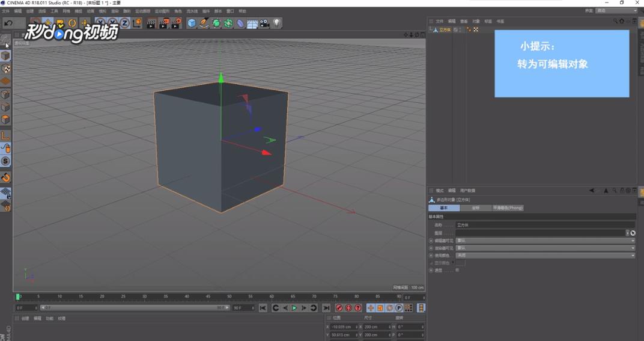The height and width of the screenshot is (341, 644).
Task: Open the 图层 layer picker arrow
Action: point(627,233)
